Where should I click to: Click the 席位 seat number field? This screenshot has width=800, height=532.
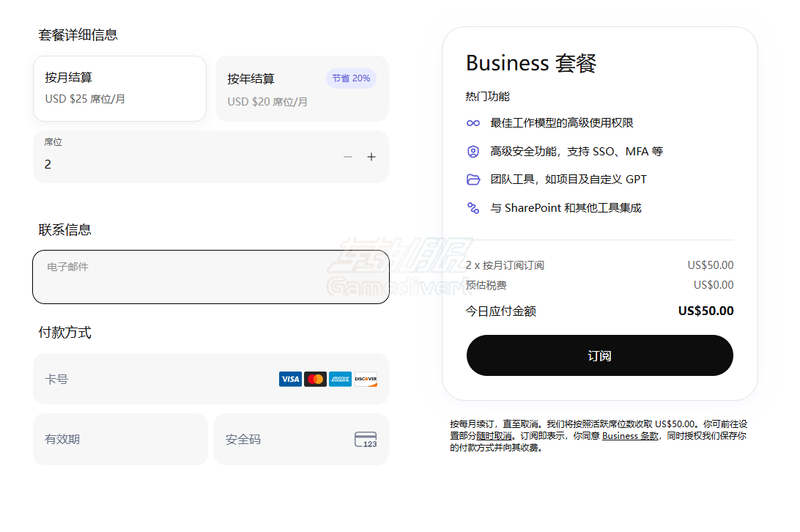[211, 157]
